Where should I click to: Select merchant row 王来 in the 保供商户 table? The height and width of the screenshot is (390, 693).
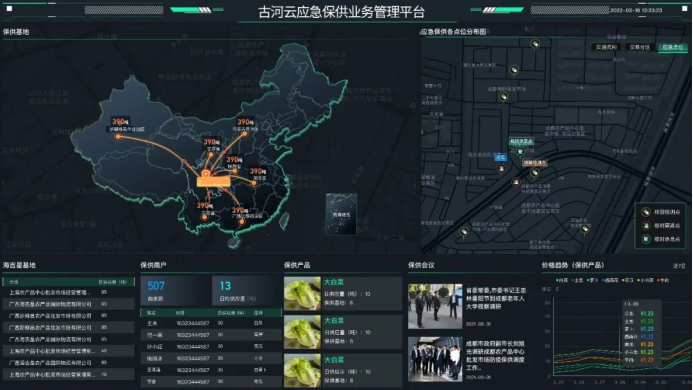210,323
